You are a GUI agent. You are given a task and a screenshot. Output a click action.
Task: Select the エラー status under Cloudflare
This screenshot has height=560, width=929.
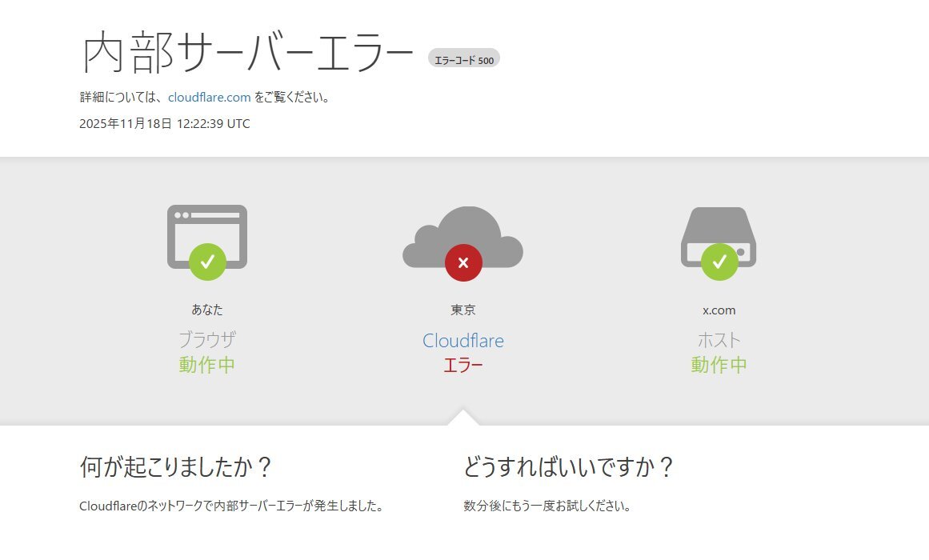[x=464, y=365]
